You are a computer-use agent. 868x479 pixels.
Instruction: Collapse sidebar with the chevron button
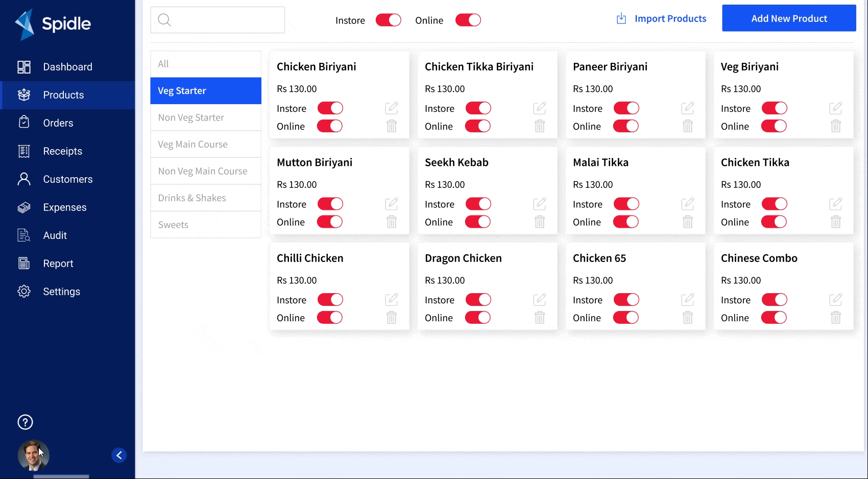[119, 455]
